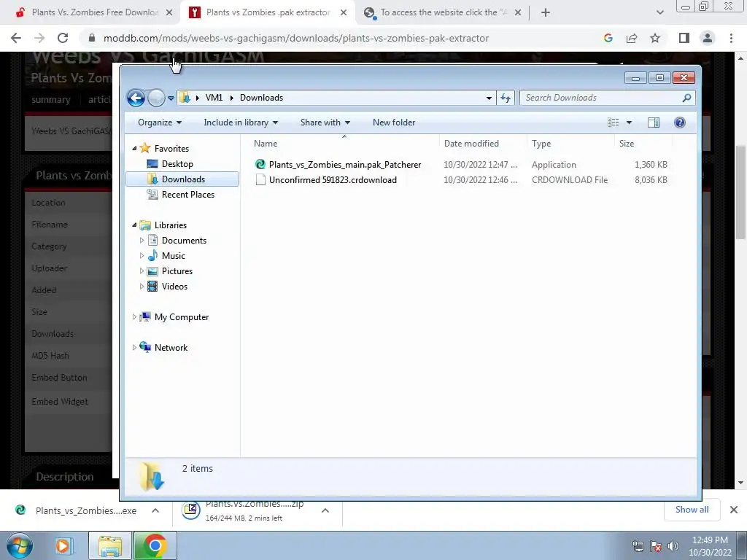Click the Change your view icon
Screen dimensions: 747x560
pyautogui.click(x=613, y=122)
